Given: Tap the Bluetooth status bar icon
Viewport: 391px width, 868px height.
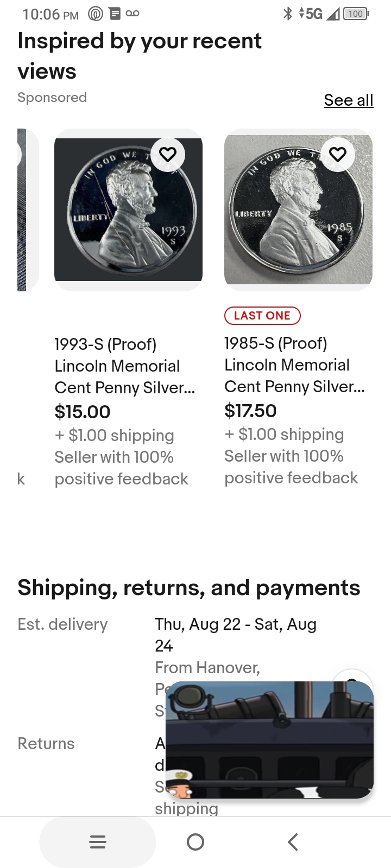Looking at the screenshot, I should pos(288,14).
